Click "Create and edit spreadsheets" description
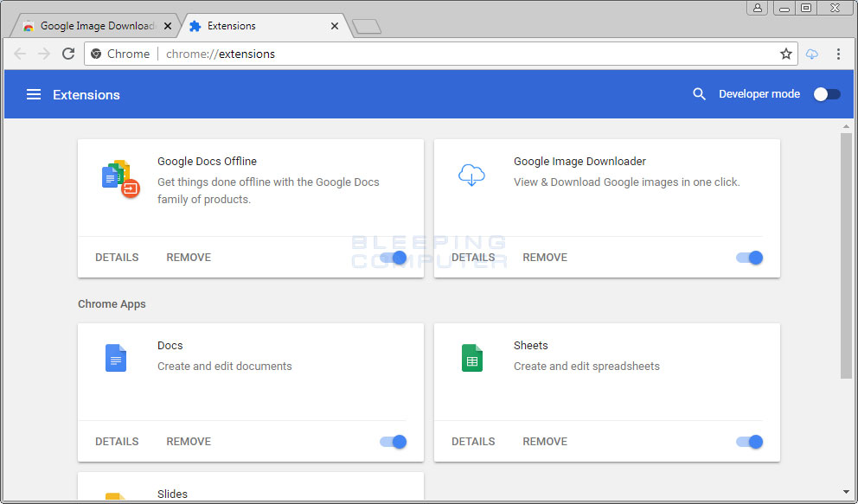The height and width of the screenshot is (504, 858). [586, 367]
